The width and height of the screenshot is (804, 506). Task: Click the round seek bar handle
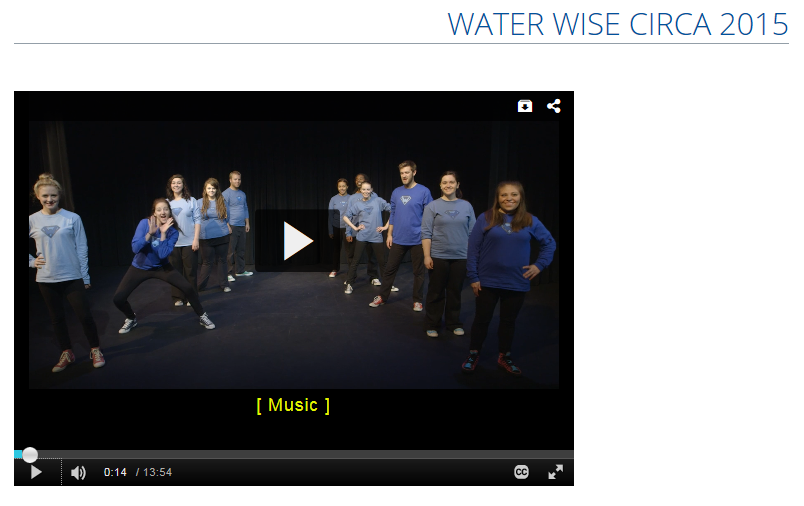tap(30, 454)
